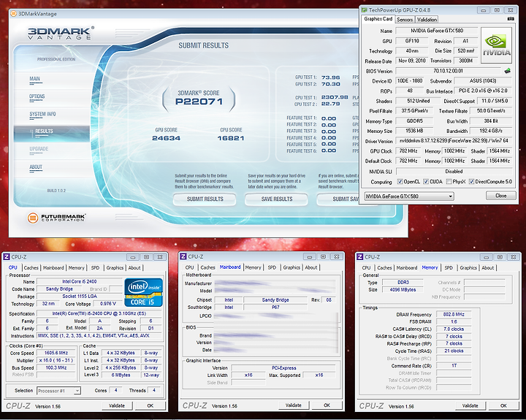The image size is (526, 420).
Task: Click OK in the CPU-Z processor window
Action: click(x=150, y=405)
